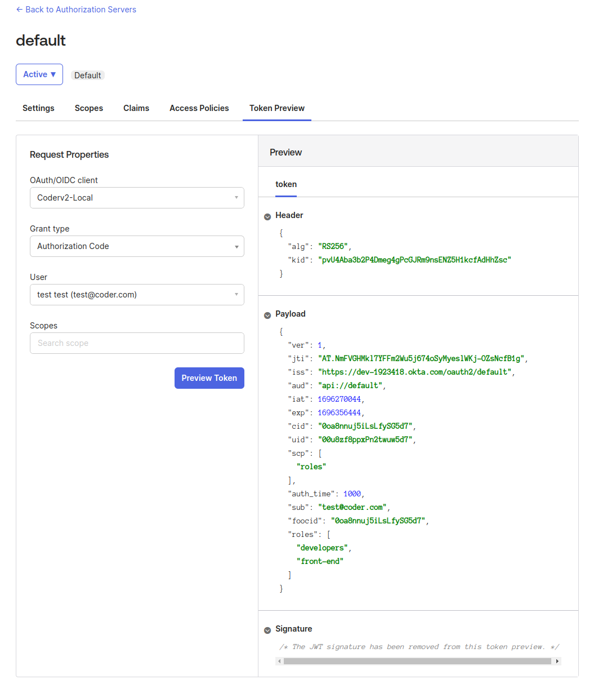Click the back arrow beside Authorization Servers
The image size is (616, 684).
pyautogui.click(x=17, y=9)
